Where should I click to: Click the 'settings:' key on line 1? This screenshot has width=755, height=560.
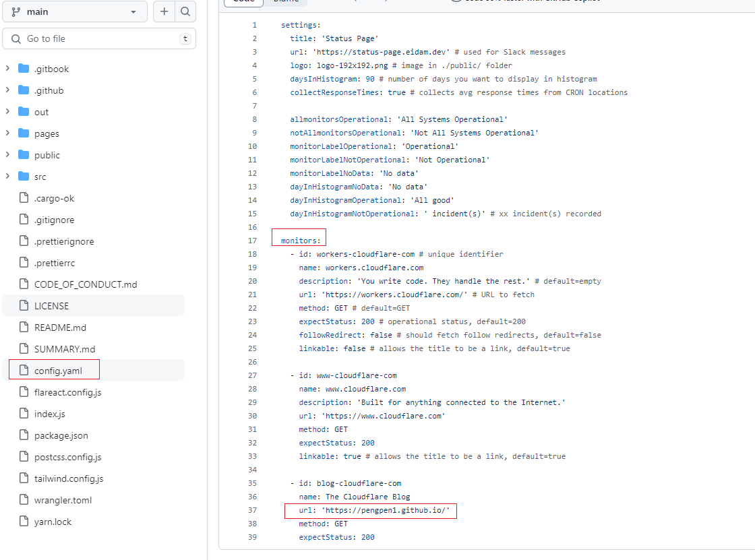(x=301, y=25)
